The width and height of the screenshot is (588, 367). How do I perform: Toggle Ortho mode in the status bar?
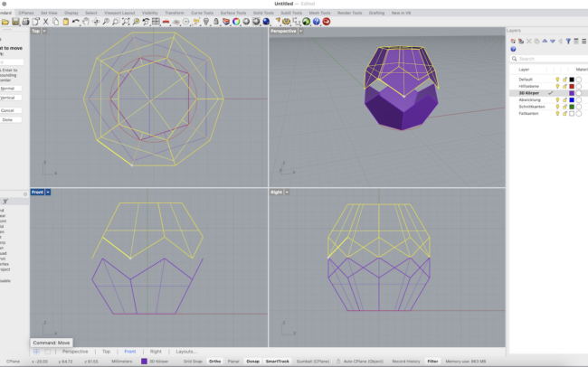click(214, 361)
